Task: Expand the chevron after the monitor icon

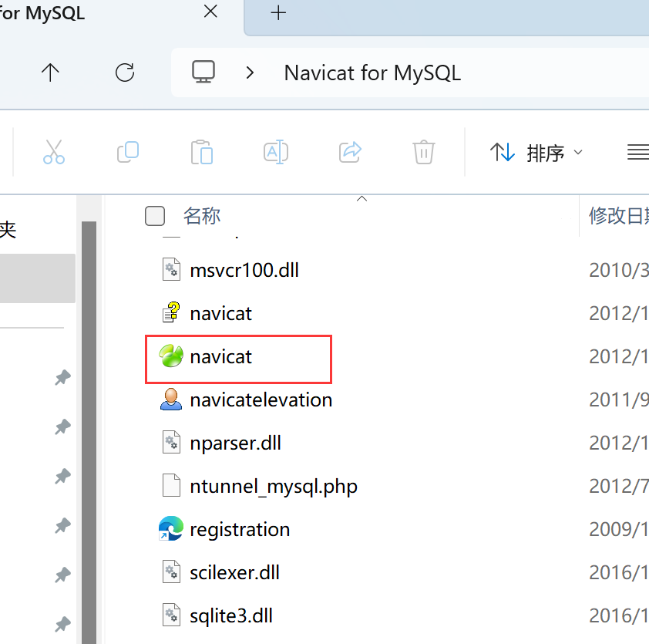Action: [250, 73]
